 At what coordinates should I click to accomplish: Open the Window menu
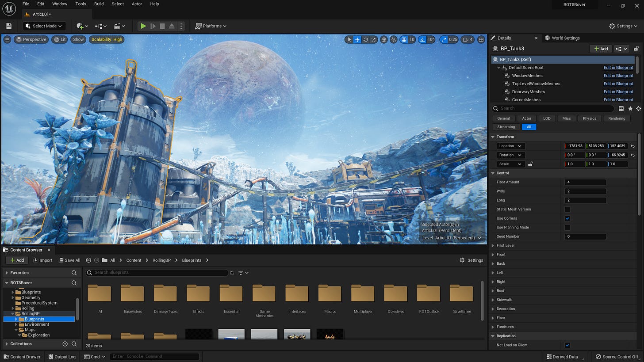tap(60, 4)
